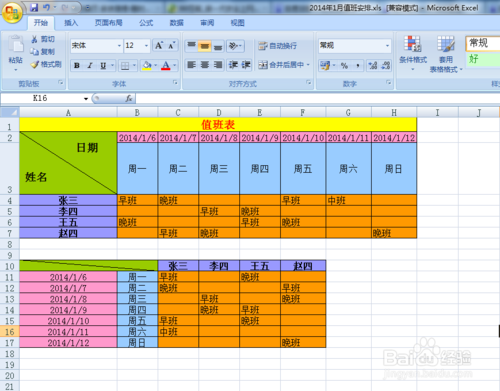This screenshot has width=500, height=391.
Task: Increase font size with large A icon
Action: [159, 45]
